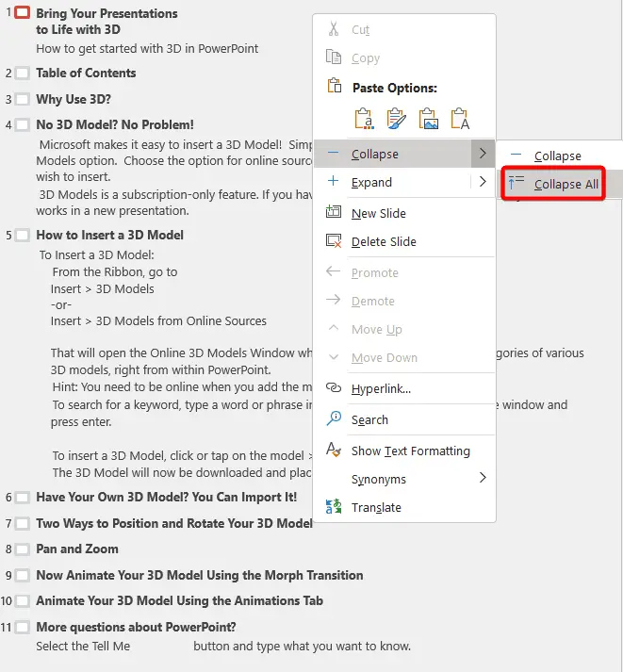623x672 pixels.
Task: Click the minus icon beside Collapse
Action: [333, 153]
